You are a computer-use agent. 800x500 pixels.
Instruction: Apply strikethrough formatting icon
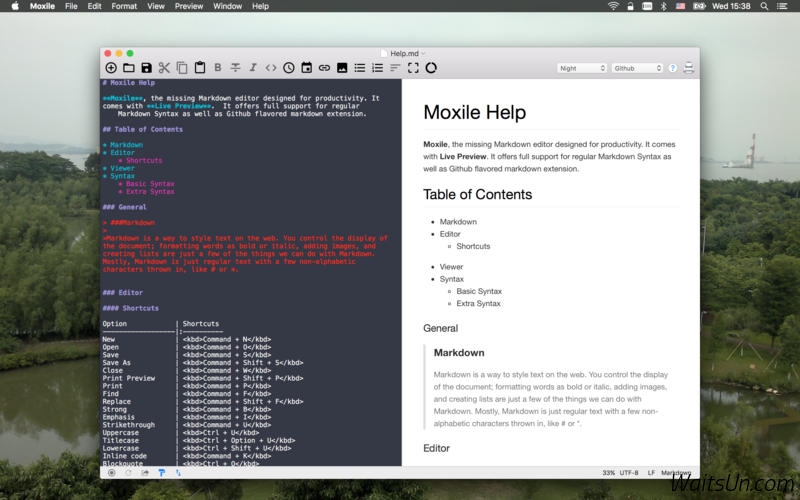235,67
